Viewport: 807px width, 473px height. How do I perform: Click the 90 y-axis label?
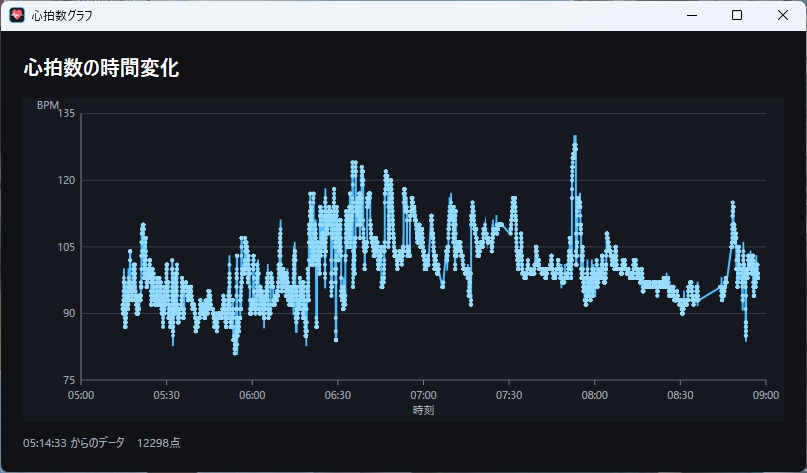click(x=69, y=313)
